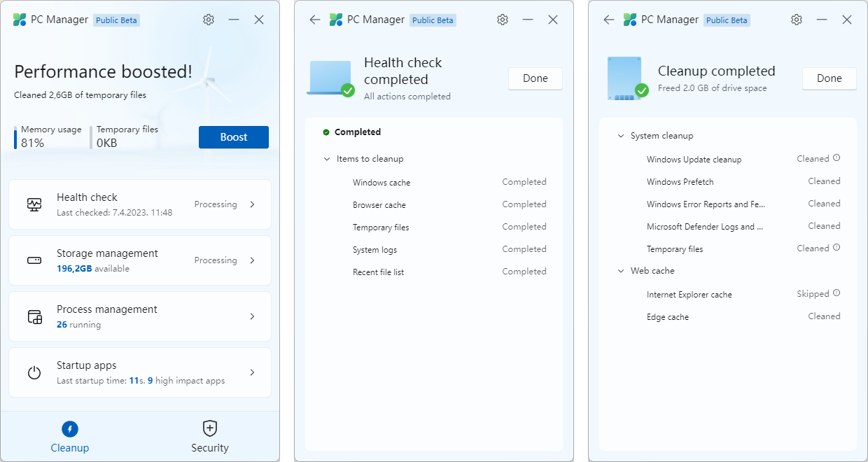Viewport: 868px width, 462px height.
Task: Open the Startup apps card
Action: [x=140, y=372]
